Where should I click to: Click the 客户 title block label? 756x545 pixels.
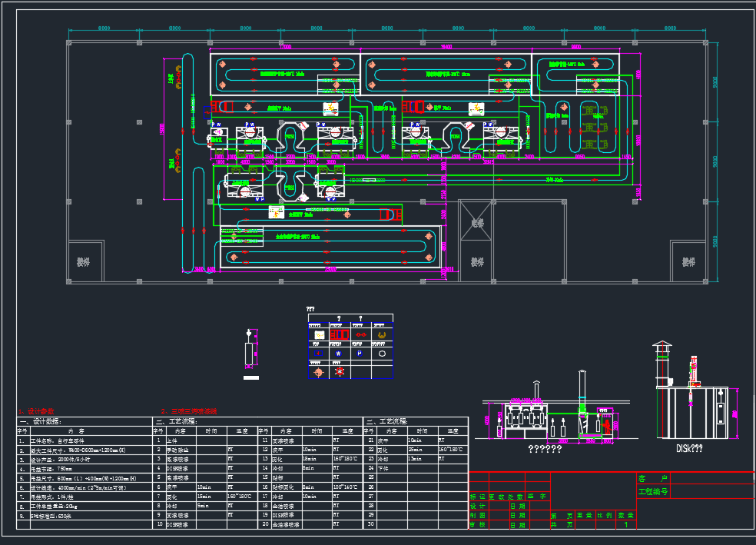[653, 478]
